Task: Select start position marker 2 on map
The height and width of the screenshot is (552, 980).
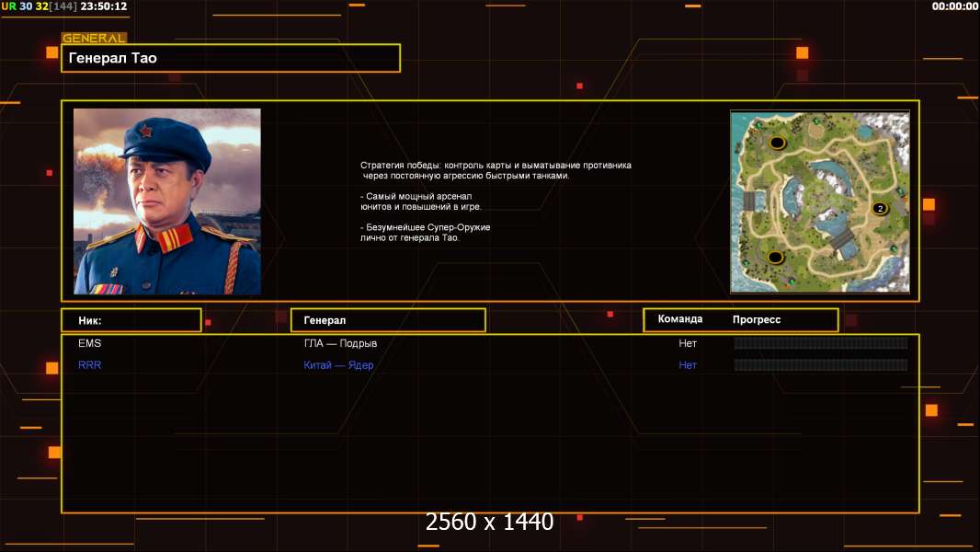Action: [880, 208]
